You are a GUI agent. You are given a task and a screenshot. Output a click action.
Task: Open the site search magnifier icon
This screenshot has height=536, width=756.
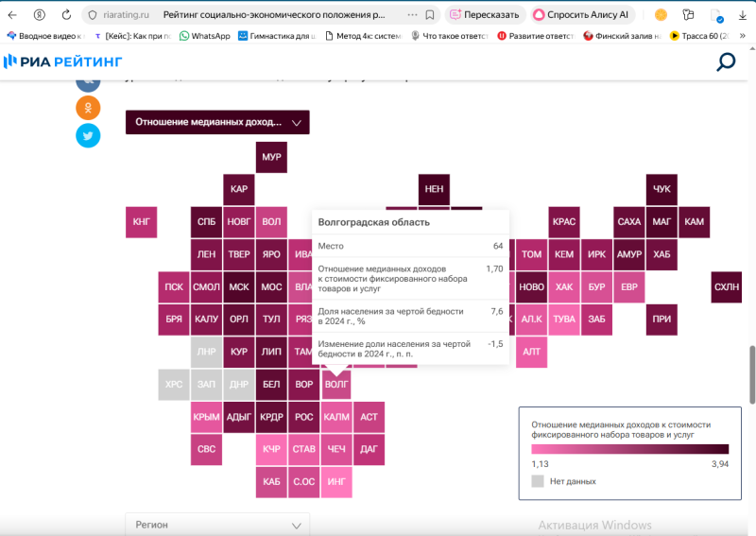tap(726, 62)
